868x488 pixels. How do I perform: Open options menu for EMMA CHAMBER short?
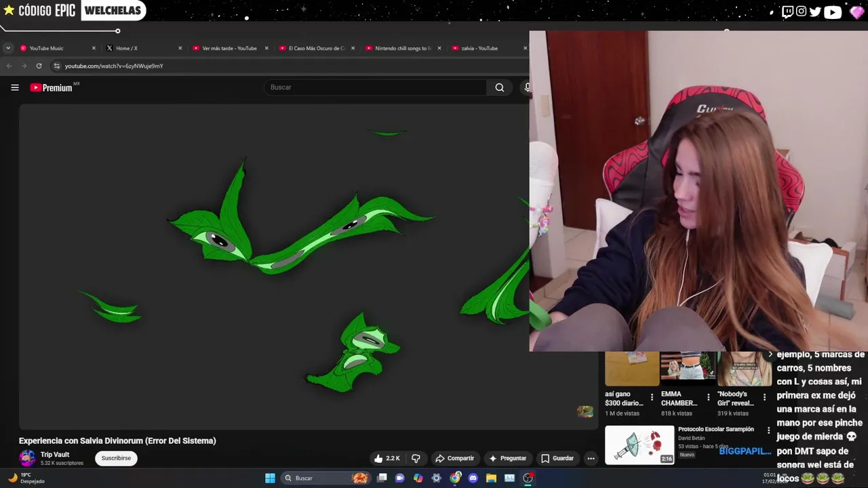pos(709,397)
